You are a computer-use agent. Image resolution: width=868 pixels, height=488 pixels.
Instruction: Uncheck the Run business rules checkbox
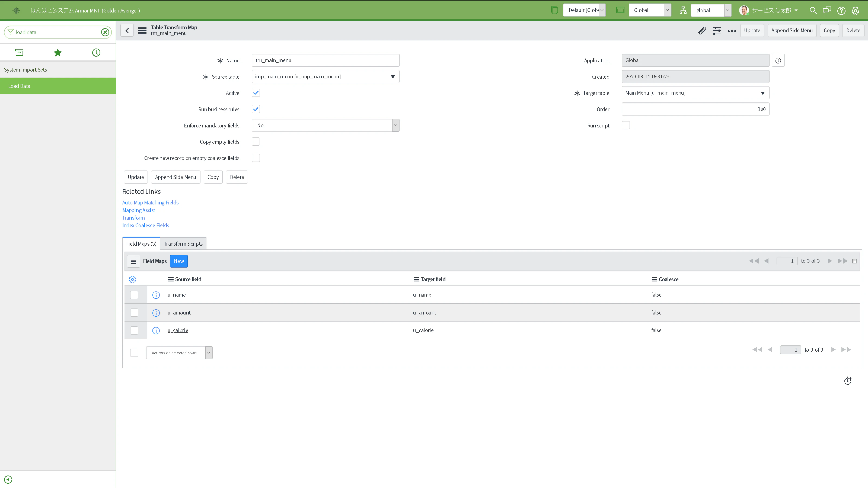[256, 109]
